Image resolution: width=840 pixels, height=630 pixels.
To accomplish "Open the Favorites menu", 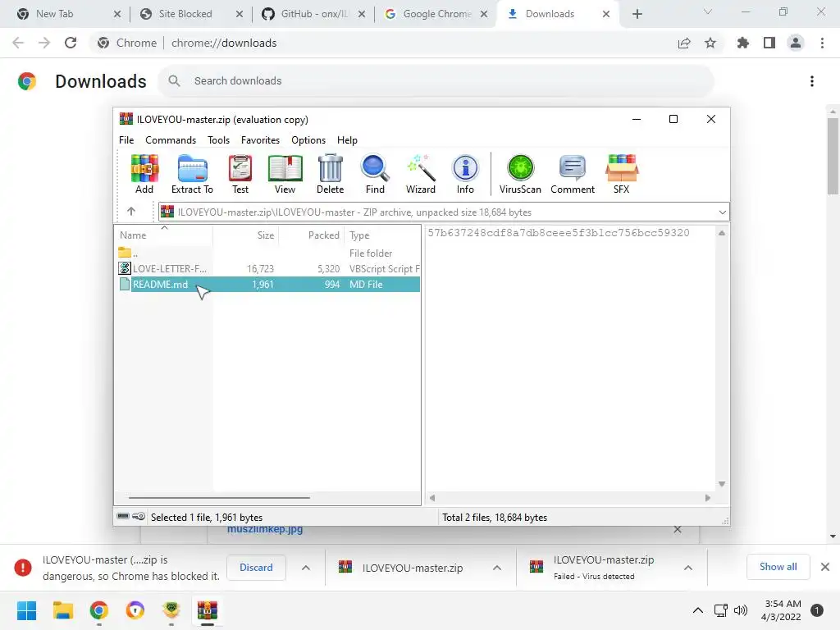I will point(260,139).
